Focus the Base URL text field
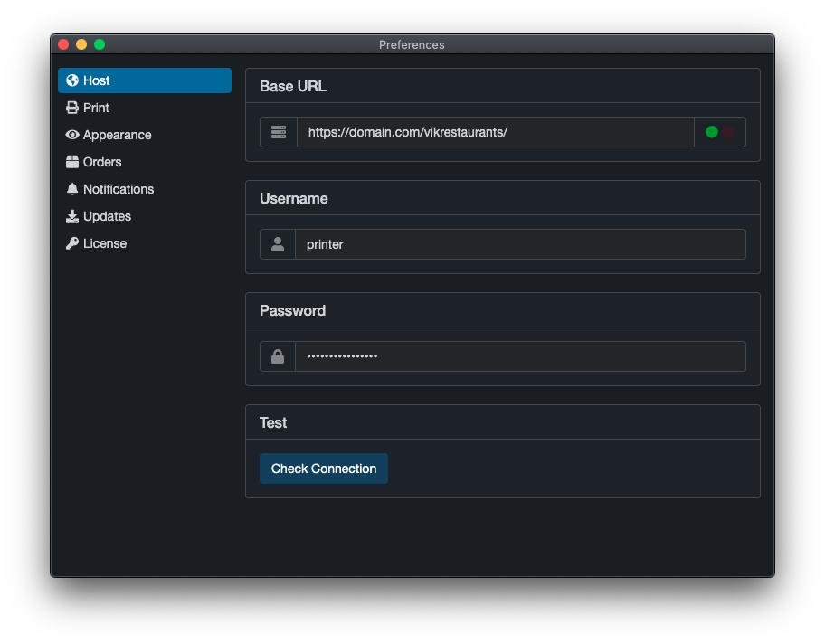Screen dimensions: 825x644 coord(495,132)
